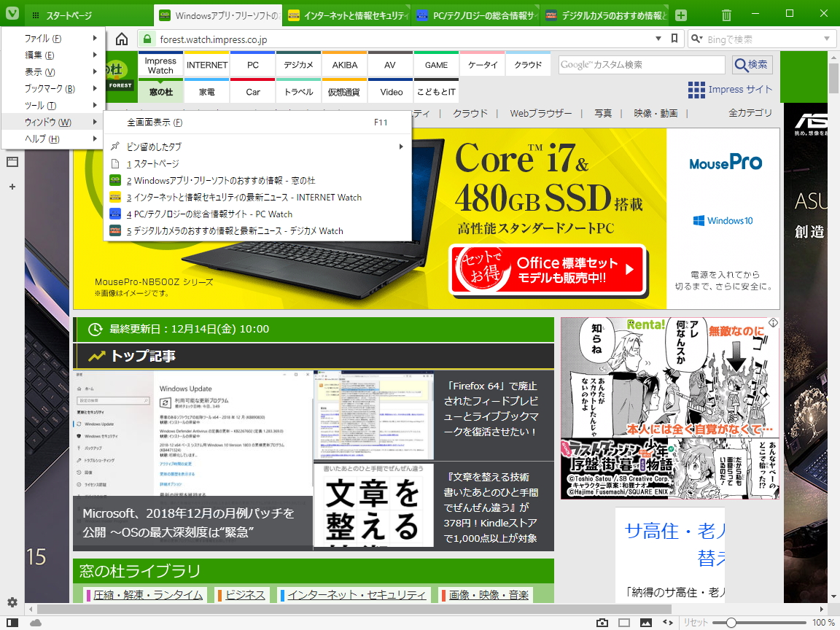Toggle the panel sidebar visibility button

[12, 623]
